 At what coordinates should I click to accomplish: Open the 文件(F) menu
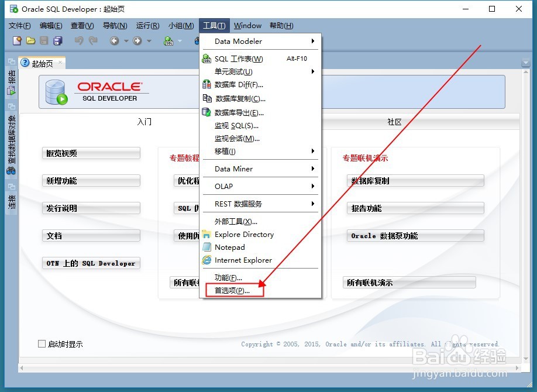(19, 26)
